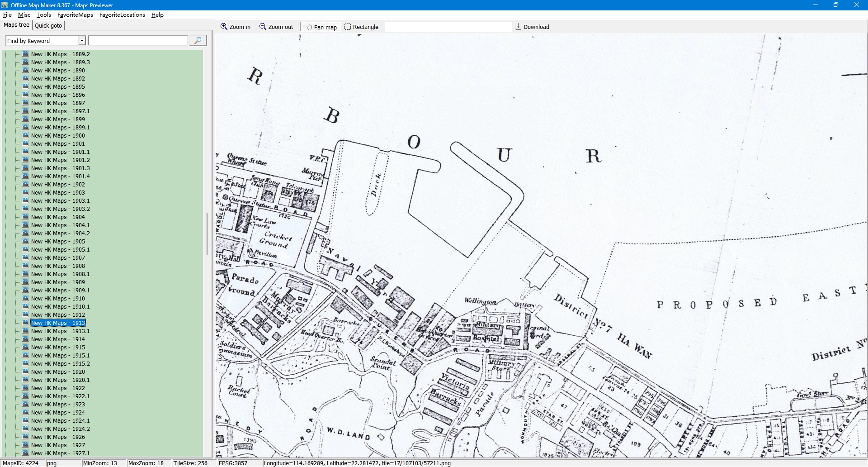
Task: Click the empty field beside Rectangle
Action: (x=448, y=27)
